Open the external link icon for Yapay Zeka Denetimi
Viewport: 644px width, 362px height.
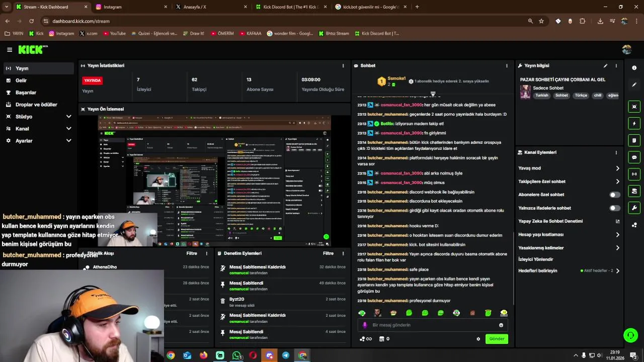point(617,221)
